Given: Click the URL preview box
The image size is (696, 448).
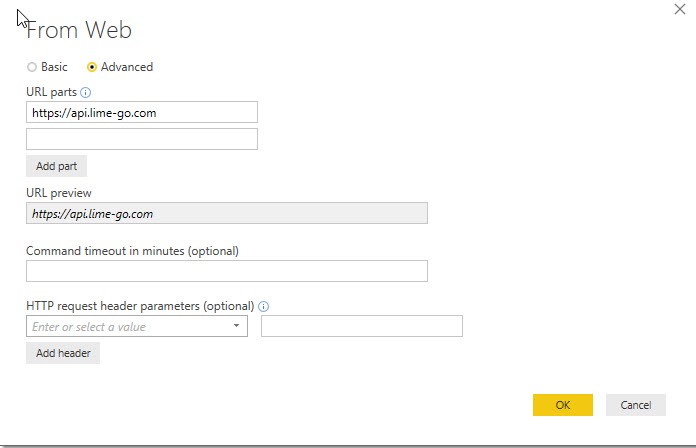Looking at the screenshot, I should (227, 213).
